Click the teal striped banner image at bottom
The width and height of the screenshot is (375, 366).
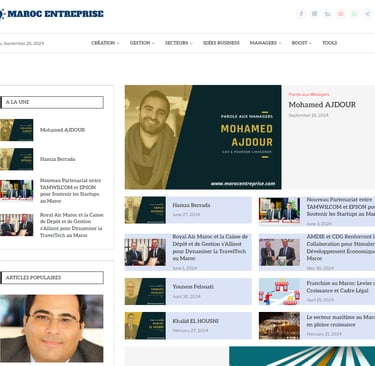(302, 356)
